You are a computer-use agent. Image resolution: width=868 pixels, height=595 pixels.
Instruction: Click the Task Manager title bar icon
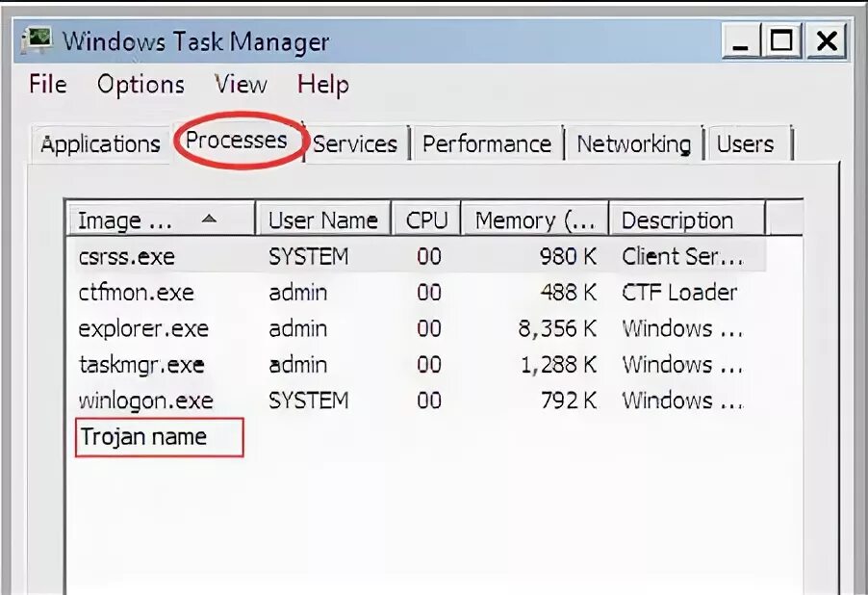(37, 40)
